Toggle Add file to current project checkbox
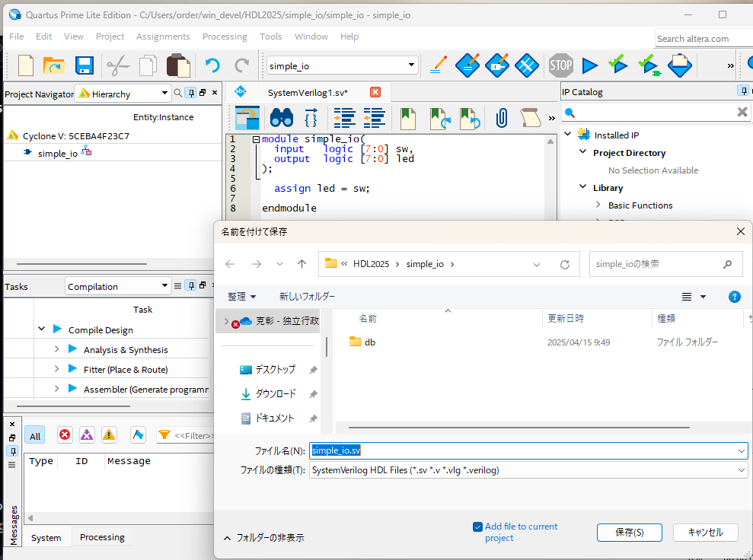 tap(477, 527)
